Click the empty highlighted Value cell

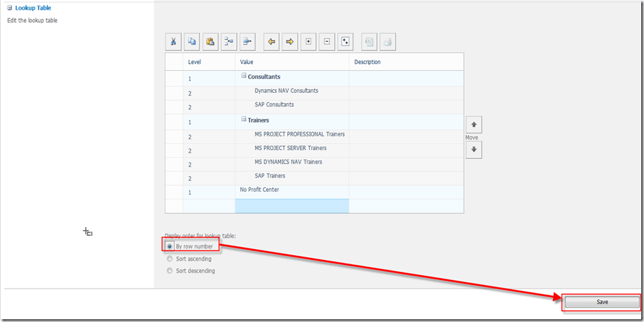[291, 206]
